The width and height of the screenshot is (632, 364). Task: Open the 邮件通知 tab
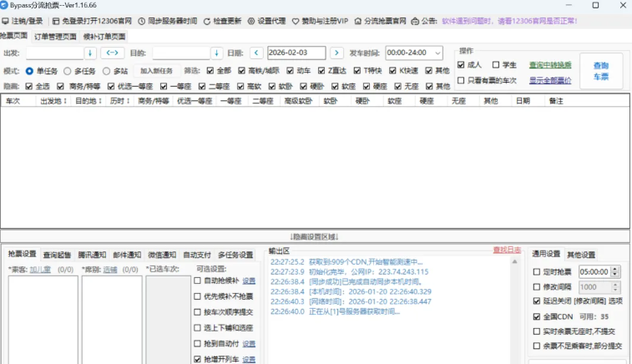pos(128,255)
